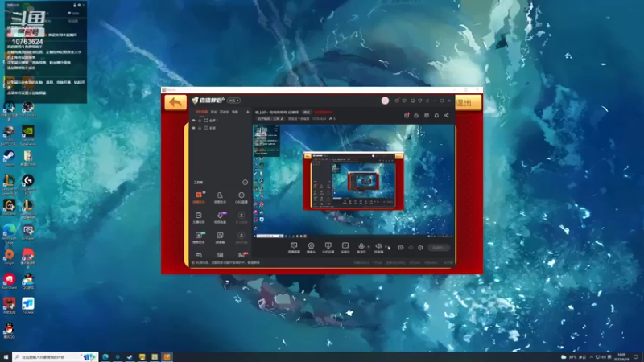The height and width of the screenshot is (362, 644).
Task: Open the ToDesk desktop shortcut
Action: (x=28, y=306)
